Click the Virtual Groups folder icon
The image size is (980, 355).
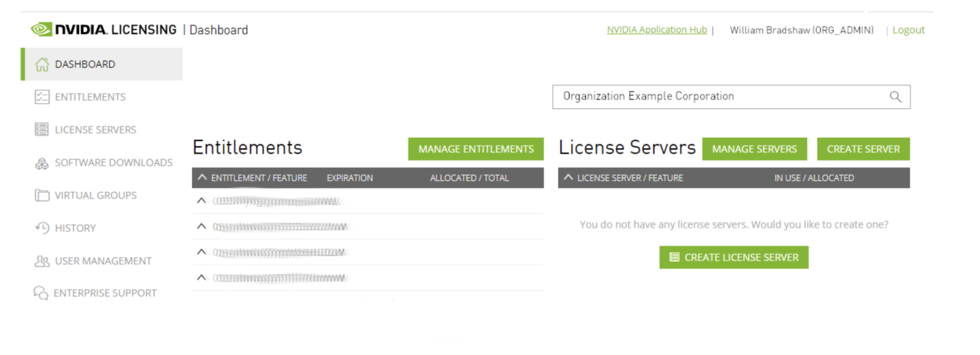(x=42, y=196)
